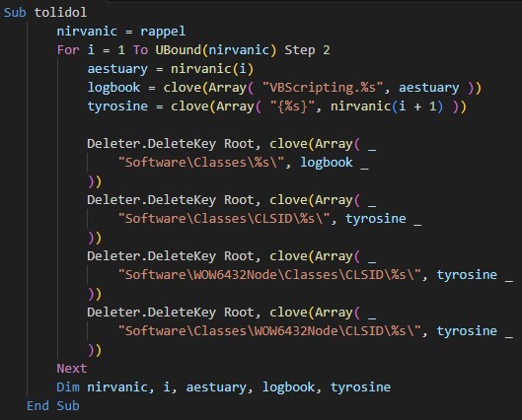Click "aestuary" in the Dim declaration line

[x=216, y=387]
